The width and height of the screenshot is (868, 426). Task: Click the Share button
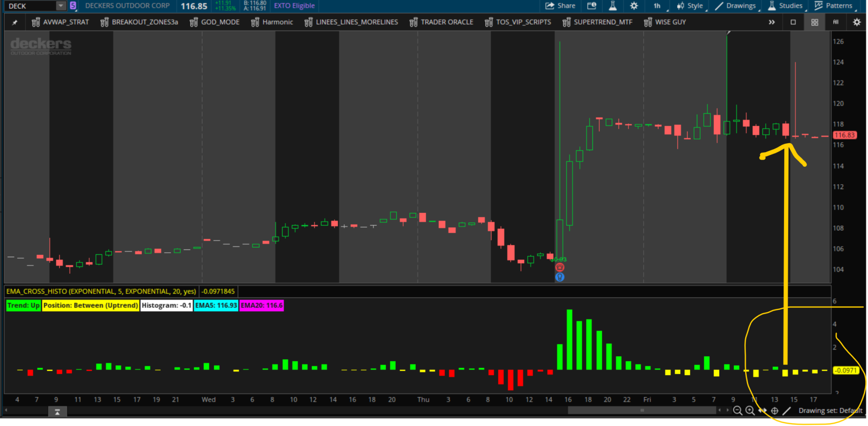561,6
